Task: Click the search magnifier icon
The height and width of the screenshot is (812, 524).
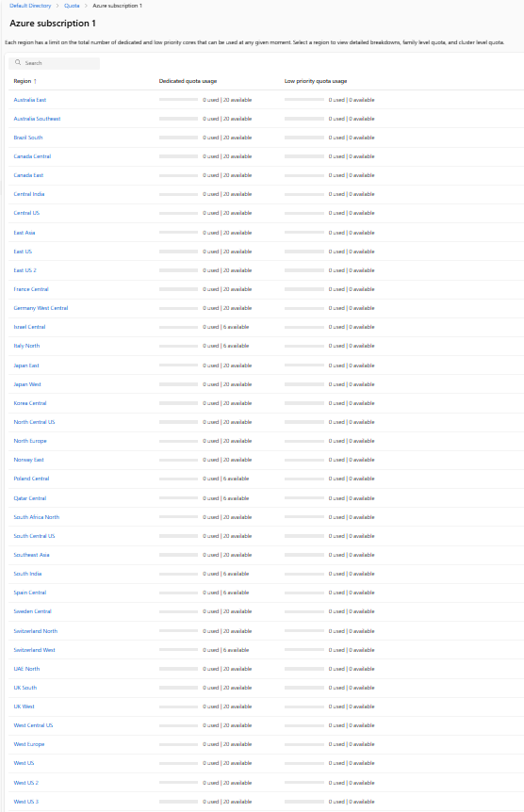Action: tap(18, 63)
